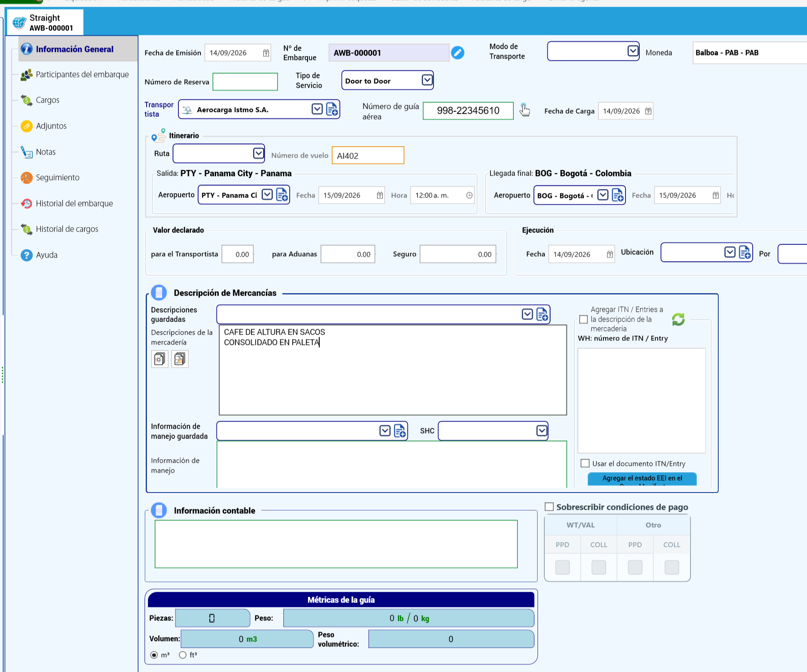This screenshot has width=807, height=672.
Task: Select the m³ volume unit radio
Action: 154,655
